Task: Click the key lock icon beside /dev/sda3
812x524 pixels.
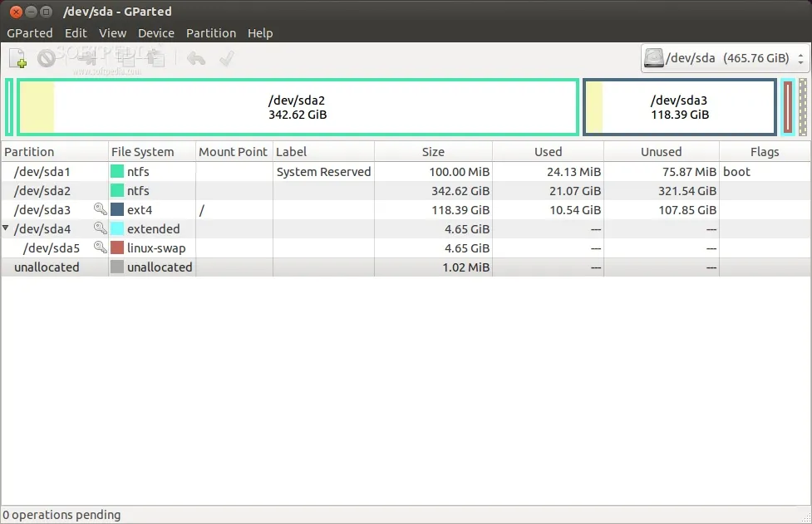Action: click(100, 210)
